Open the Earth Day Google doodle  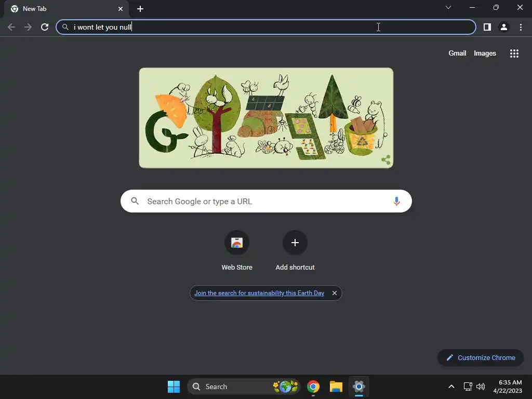[x=266, y=118]
